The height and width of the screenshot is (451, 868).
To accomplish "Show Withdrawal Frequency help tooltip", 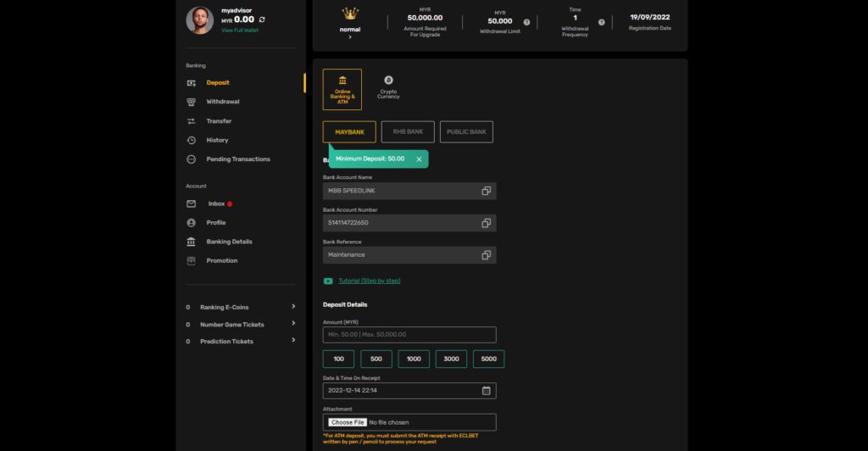I will pyautogui.click(x=601, y=22).
